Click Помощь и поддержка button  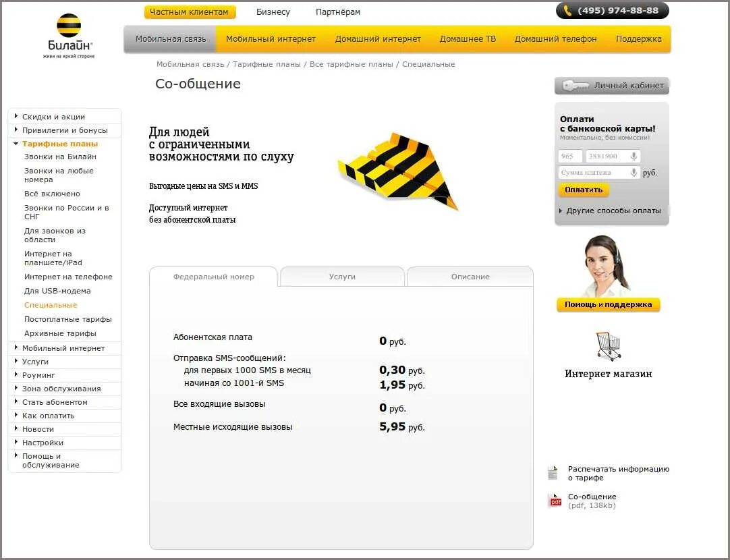point(608,304)
